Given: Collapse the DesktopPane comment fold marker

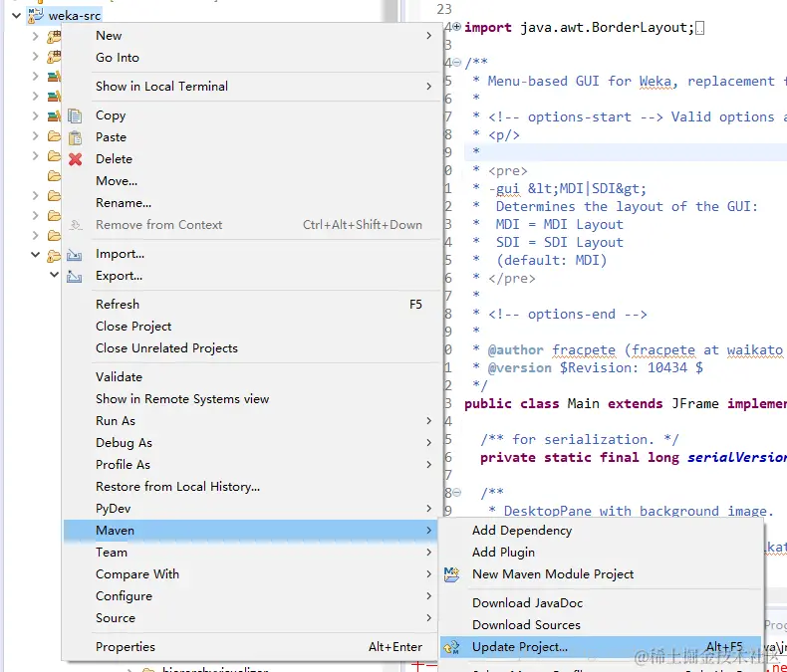Looking at the screenshot, I should pos(456,493).
